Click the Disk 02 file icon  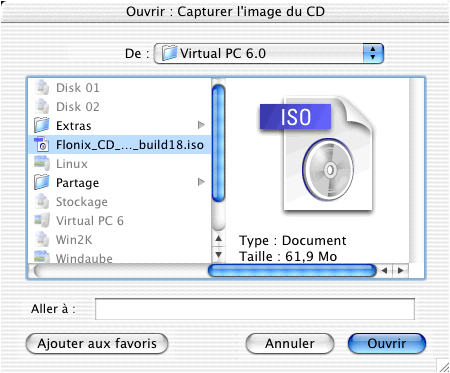pyautogui.click(x=42, y=107)
